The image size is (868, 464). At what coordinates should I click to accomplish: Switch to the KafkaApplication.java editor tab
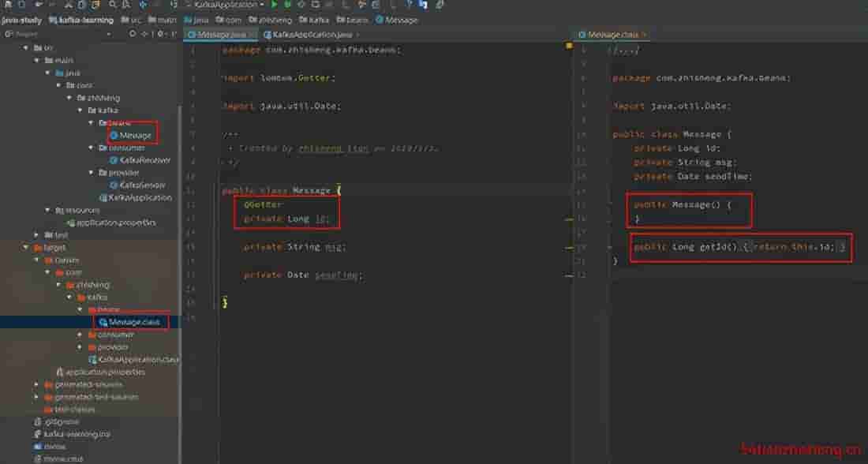311,35
